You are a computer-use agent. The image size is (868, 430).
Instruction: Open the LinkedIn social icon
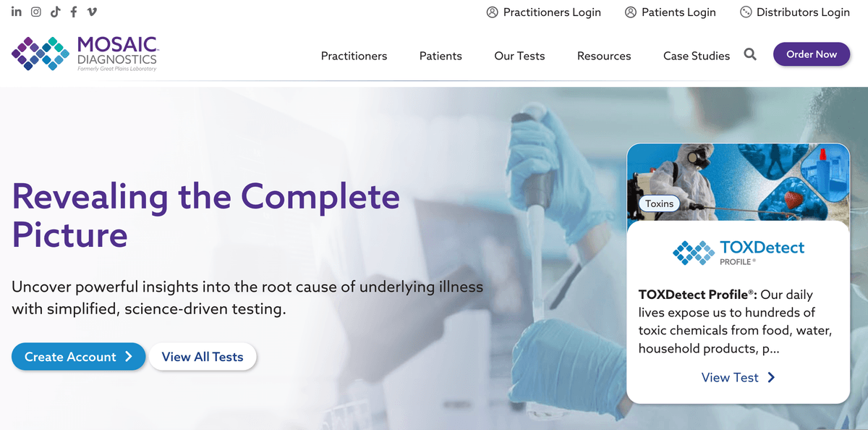(17, 12)
